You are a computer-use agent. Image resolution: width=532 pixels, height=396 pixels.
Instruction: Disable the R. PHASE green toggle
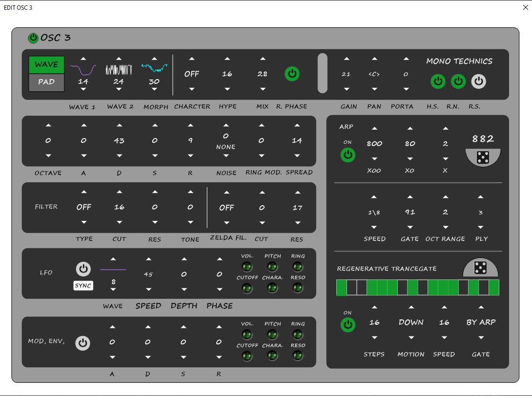click(292, 74)
